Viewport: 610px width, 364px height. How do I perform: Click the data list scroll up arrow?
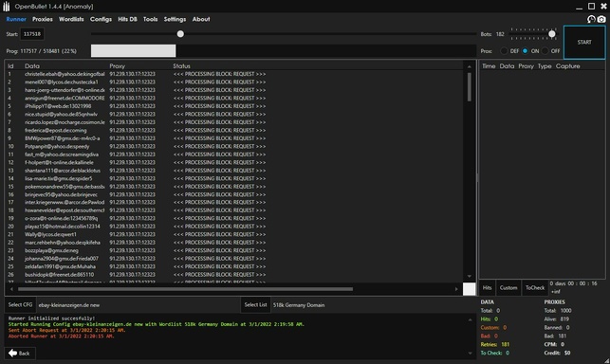[470, 66]
